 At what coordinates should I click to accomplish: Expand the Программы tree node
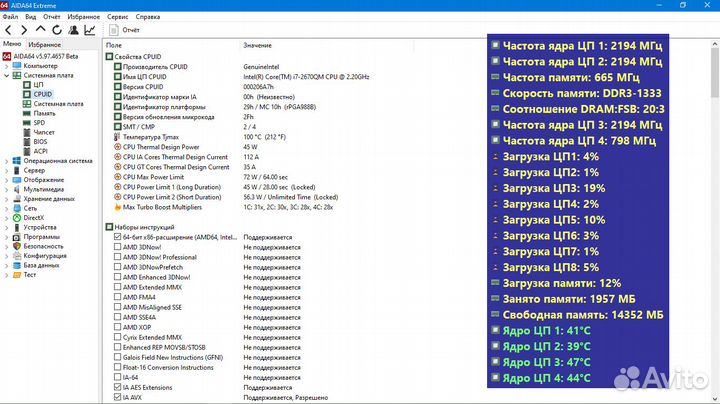(6, 236)
